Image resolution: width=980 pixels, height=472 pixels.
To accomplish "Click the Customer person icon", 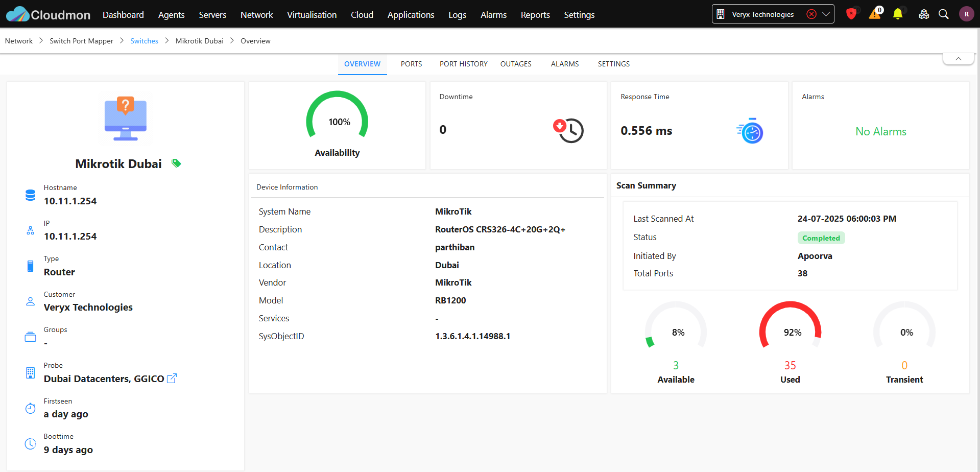I will pyautogui.click(x=31, y=301).
